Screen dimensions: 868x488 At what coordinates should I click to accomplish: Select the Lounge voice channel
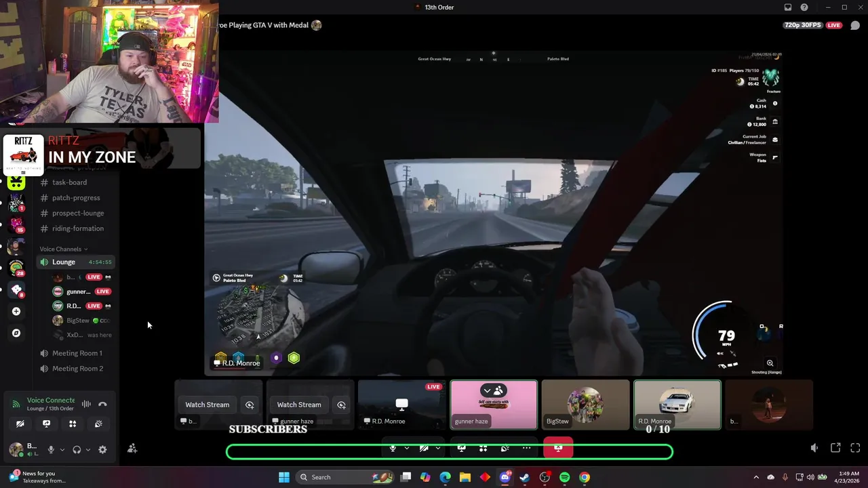coord(76,262)
